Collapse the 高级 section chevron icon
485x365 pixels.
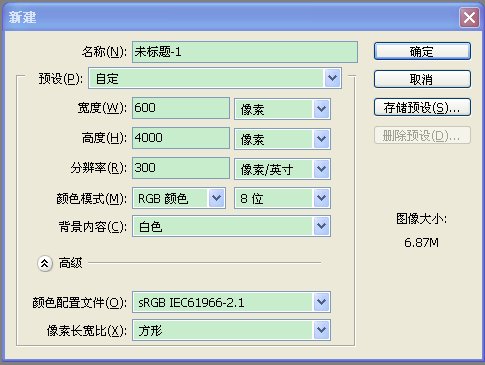[45, 264]
